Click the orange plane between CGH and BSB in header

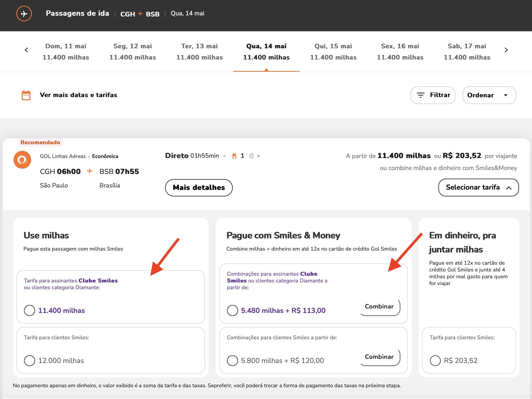pos(140,14)
